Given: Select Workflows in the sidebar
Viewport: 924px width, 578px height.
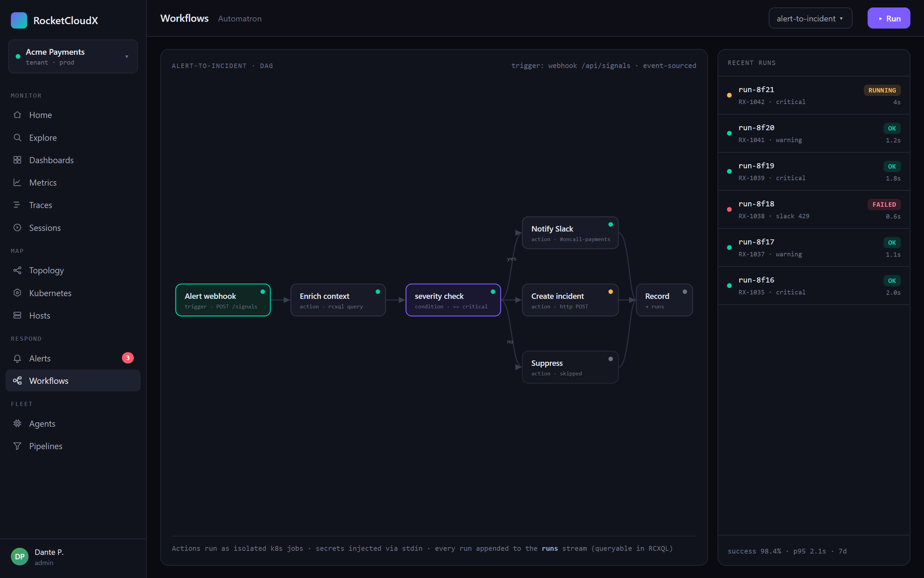Looking at the screenshot, I should click(x=73, y=381).
